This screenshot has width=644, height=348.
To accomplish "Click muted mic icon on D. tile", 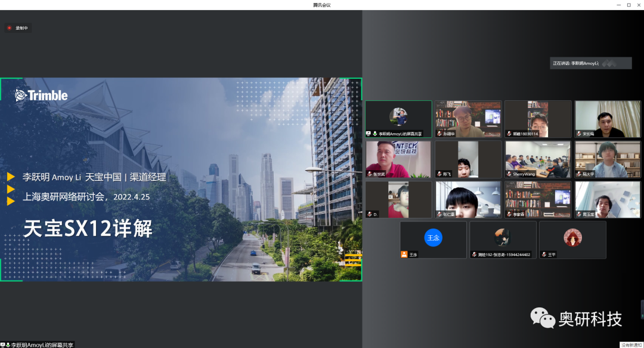I will (370, 214).
